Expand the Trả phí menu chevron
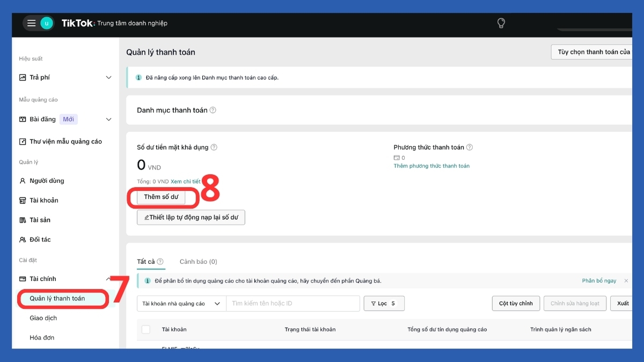 point(108,77)
